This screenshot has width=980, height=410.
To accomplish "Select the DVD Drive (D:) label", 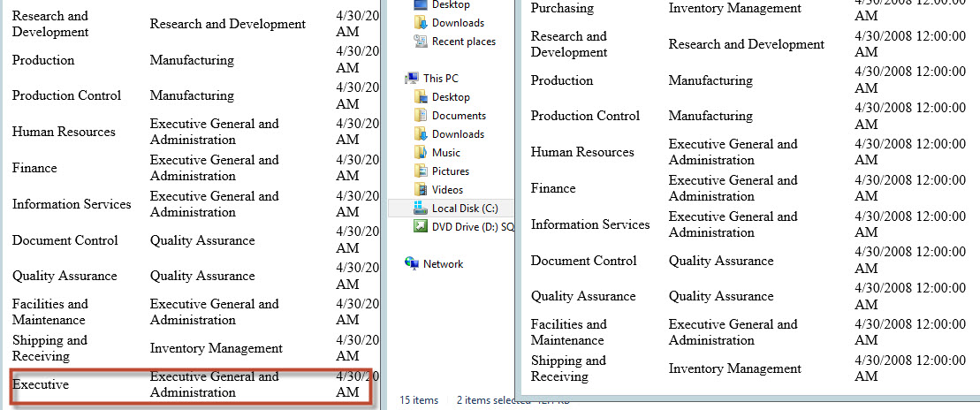I will 472,227.
